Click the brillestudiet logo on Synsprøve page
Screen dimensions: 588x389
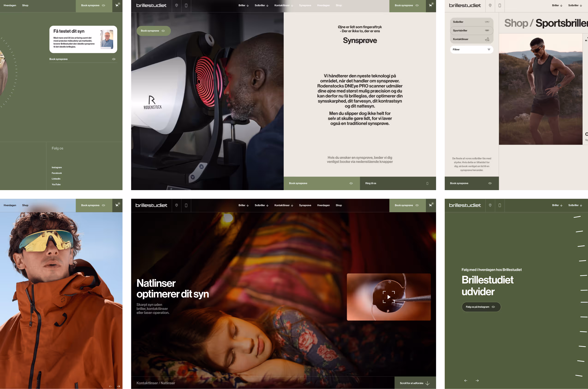151,6
